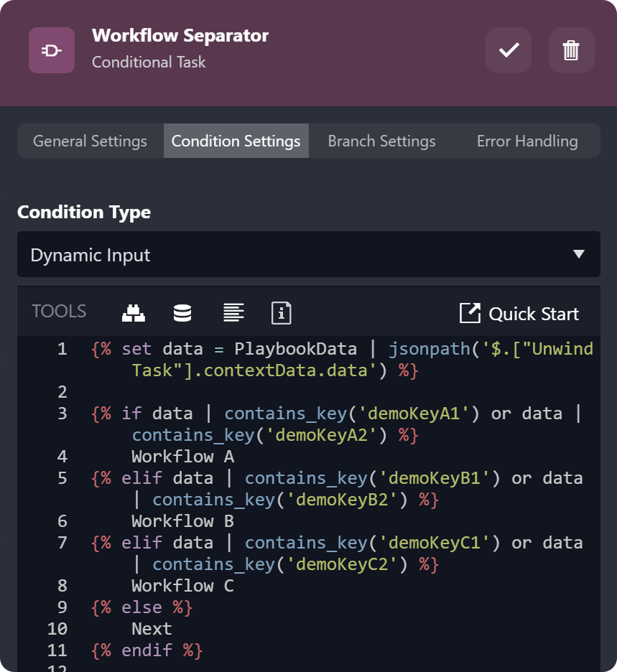Place cursor on the 'Workflow A' code line
Screen dimensions: 617x672
182,457
